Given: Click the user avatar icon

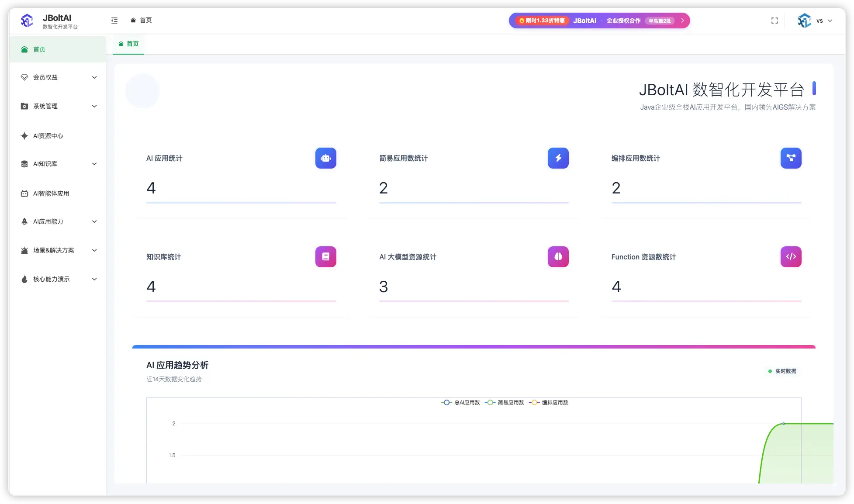Looking at the screenshot, I should (804, 21).
